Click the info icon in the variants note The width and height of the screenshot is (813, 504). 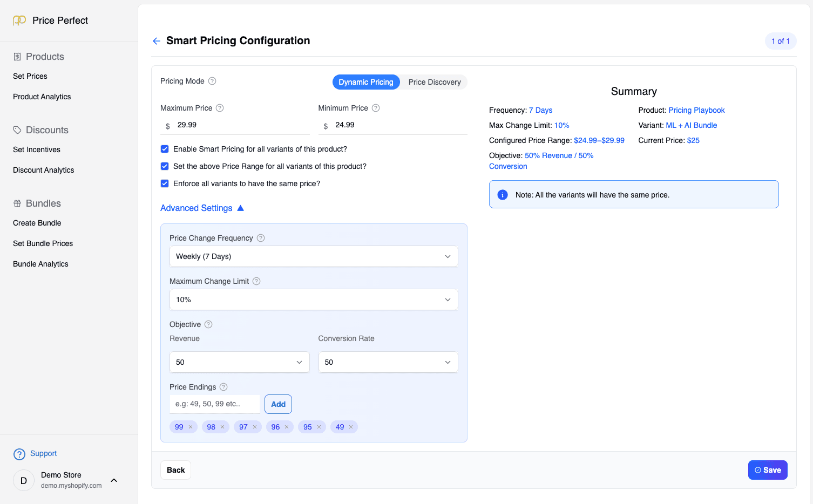[502, 194]
